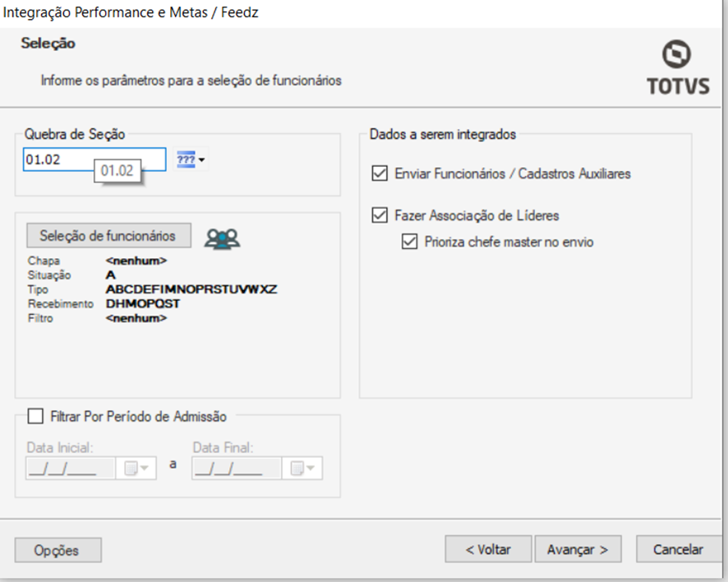This screenshot has width=728, height=582.
Task: Click the Recebimento field label
Action: pos(60,304)
